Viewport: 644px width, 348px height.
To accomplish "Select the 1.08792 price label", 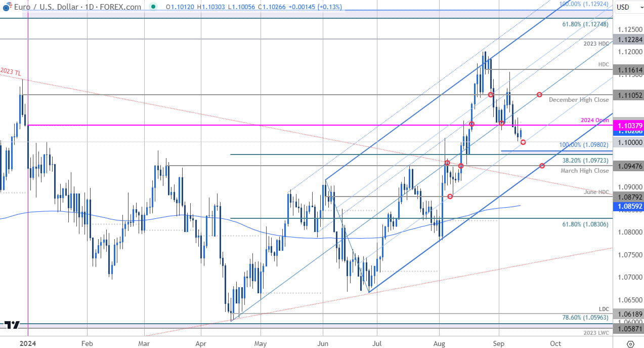I will click(628, 197).
